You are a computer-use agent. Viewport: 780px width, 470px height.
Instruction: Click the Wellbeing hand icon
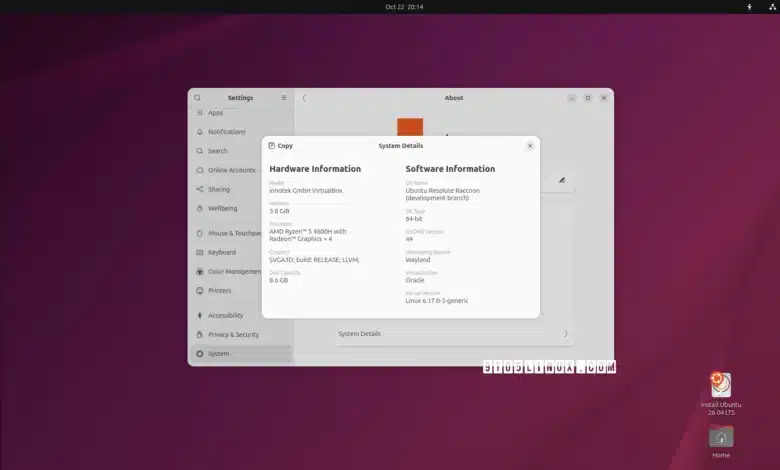coord(199,208)
